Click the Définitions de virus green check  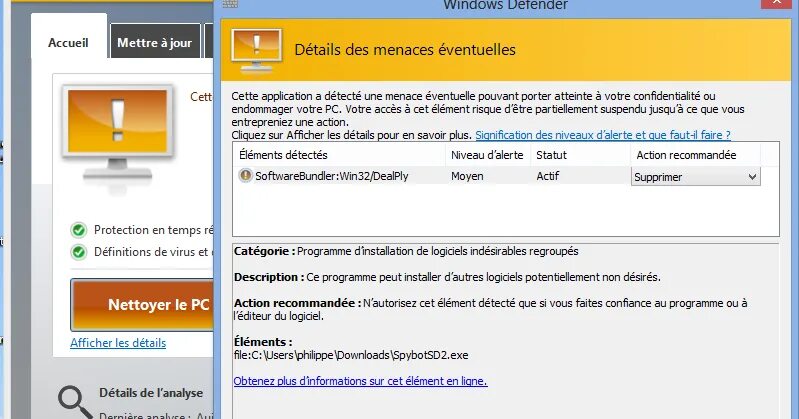pos(78,252)
